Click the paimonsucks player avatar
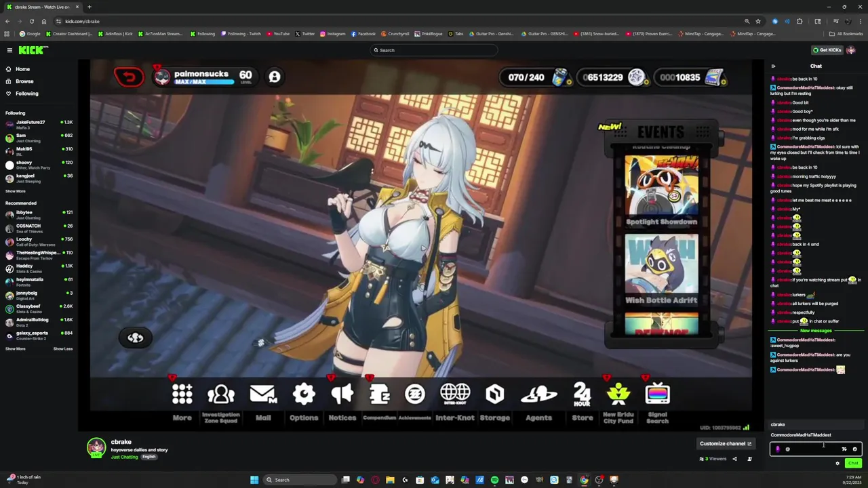 pos(162,77)
